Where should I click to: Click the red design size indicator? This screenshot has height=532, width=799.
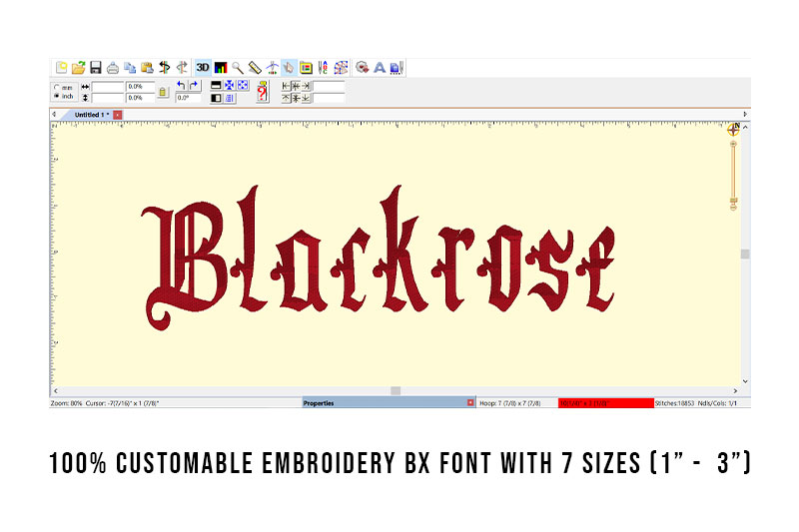[606, 403]
